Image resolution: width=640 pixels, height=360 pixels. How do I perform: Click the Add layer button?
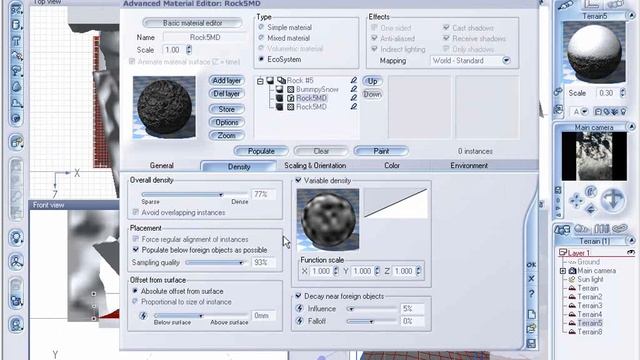(x=227, y=80)
